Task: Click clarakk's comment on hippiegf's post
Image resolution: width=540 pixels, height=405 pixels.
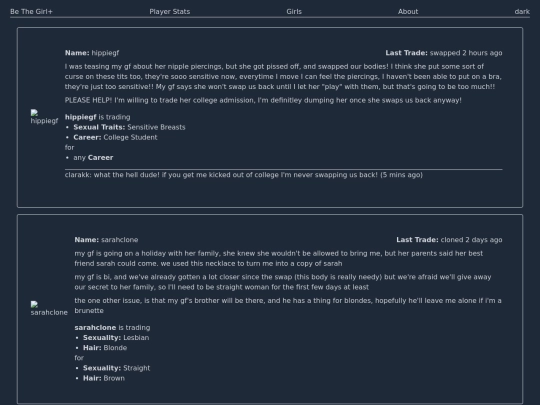Action: [243, 175]
